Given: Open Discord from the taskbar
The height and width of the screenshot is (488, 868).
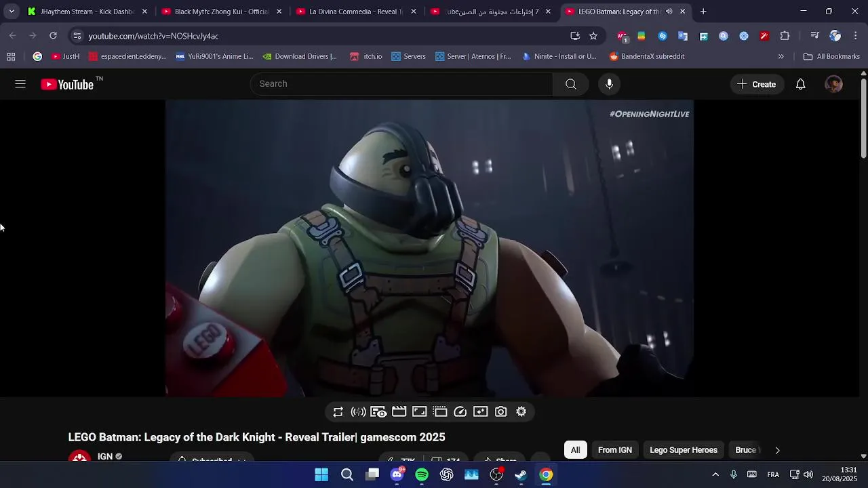Looking at the screenshot, I should [x=397, y=474].
